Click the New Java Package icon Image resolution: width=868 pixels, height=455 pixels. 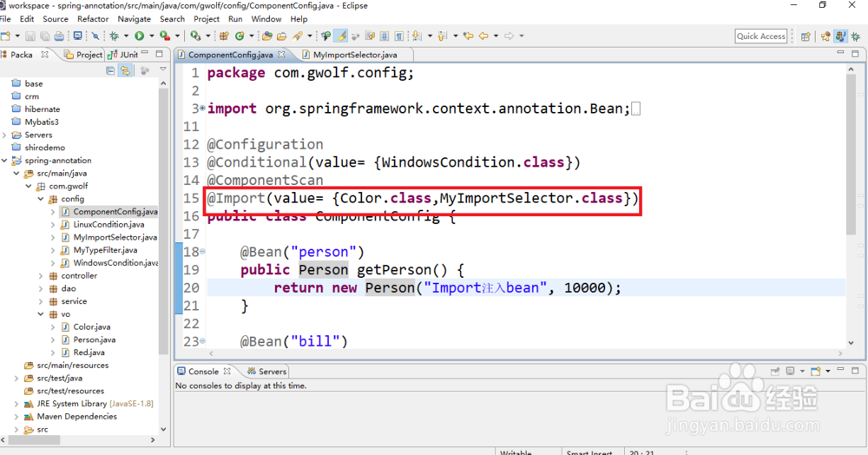(x=224, y=36)
